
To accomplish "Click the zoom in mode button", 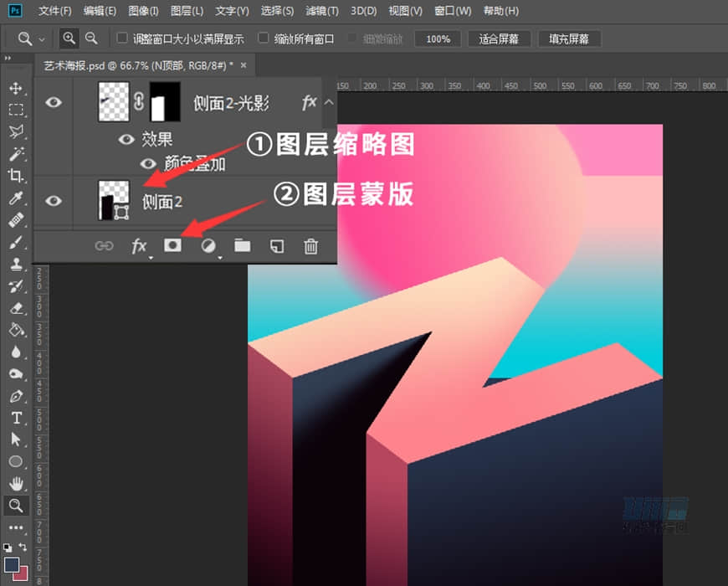I will [69, 39].
